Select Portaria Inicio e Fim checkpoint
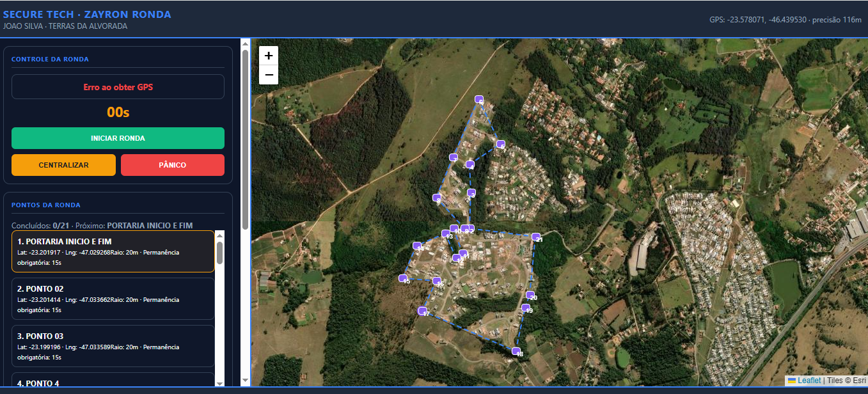 (113, 251)
